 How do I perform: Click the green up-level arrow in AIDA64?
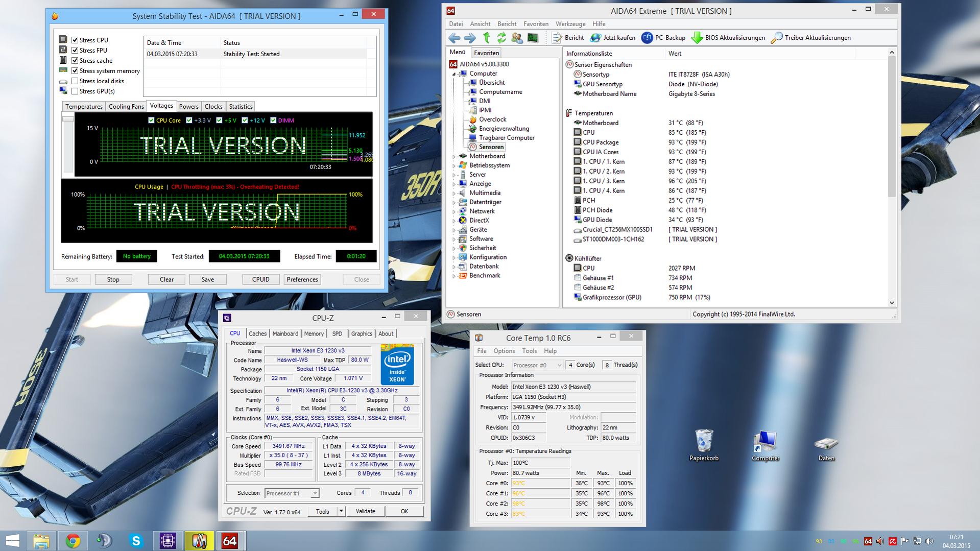coord(486,38)
